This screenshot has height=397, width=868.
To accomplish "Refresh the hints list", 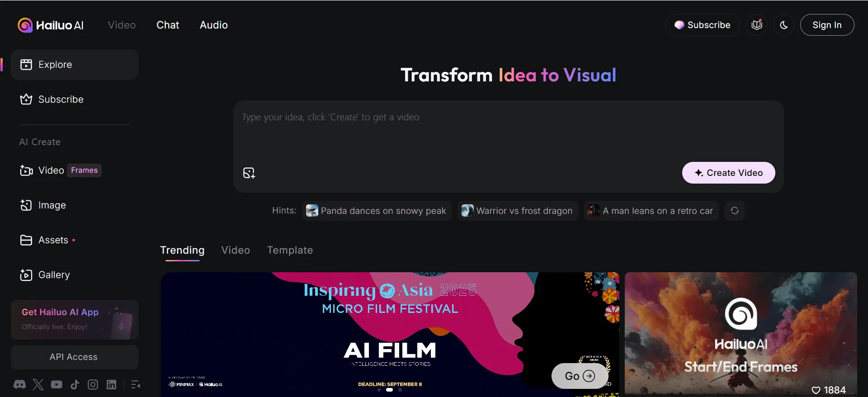I will click(735, 211).
